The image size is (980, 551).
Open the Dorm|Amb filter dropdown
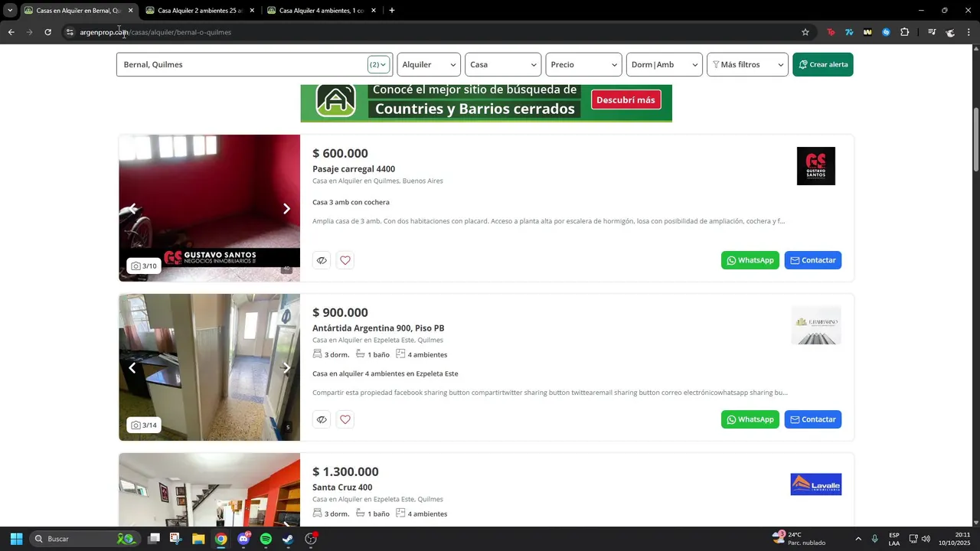(x=664, y=64)
